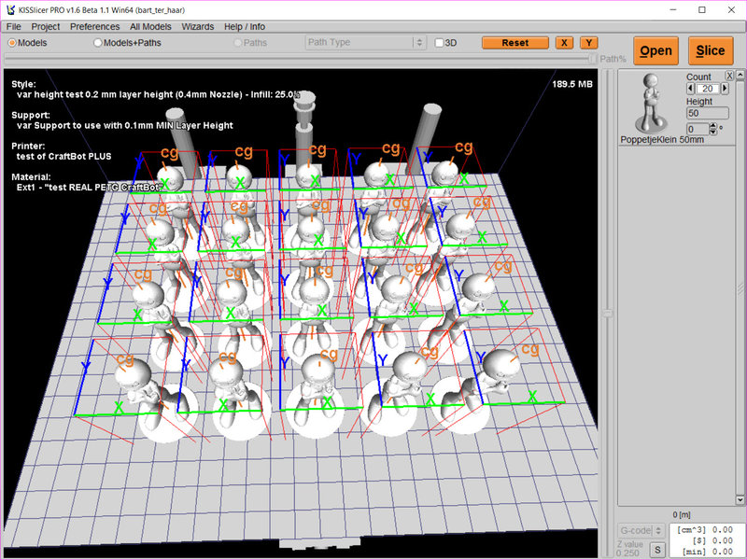The width and height of the screenshot is (747, 560).
Task: Remove PoppetjeKlein model with X button
Action: tap(729, 76)
